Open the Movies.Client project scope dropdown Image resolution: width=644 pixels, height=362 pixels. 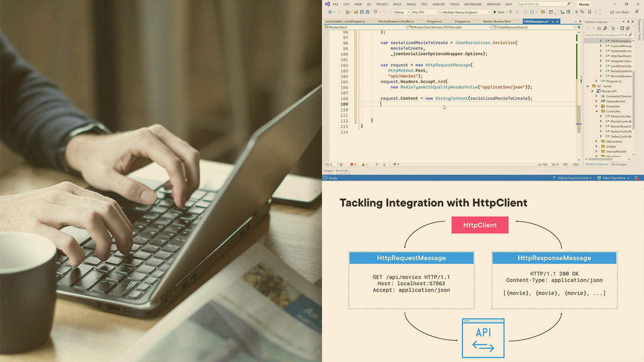point(366,27)
